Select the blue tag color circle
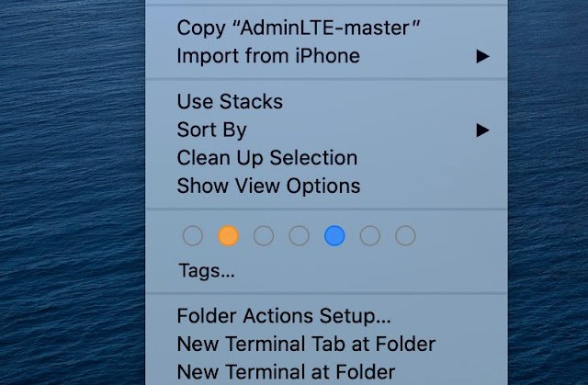Viewport: 588px width, 385px height. (334, 236)
